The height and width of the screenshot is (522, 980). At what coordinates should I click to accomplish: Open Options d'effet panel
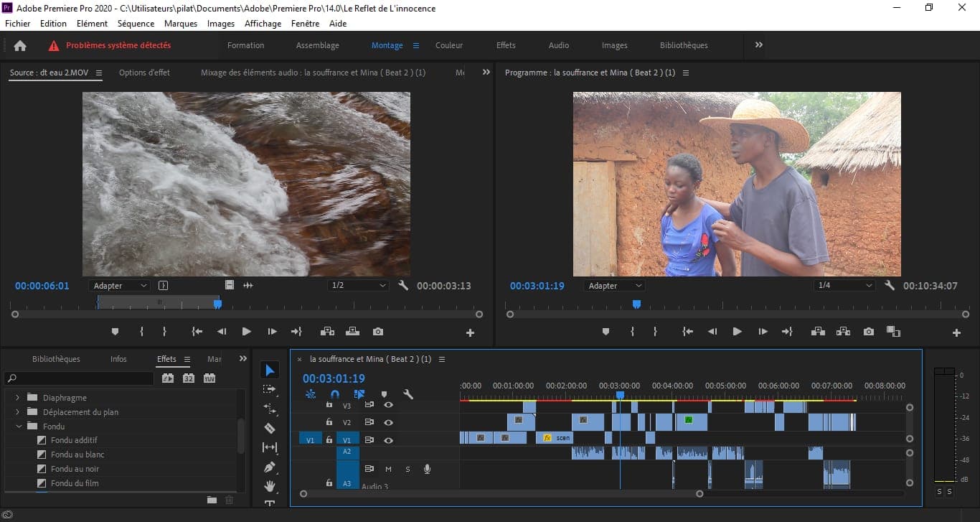click(x=144, y=73)
